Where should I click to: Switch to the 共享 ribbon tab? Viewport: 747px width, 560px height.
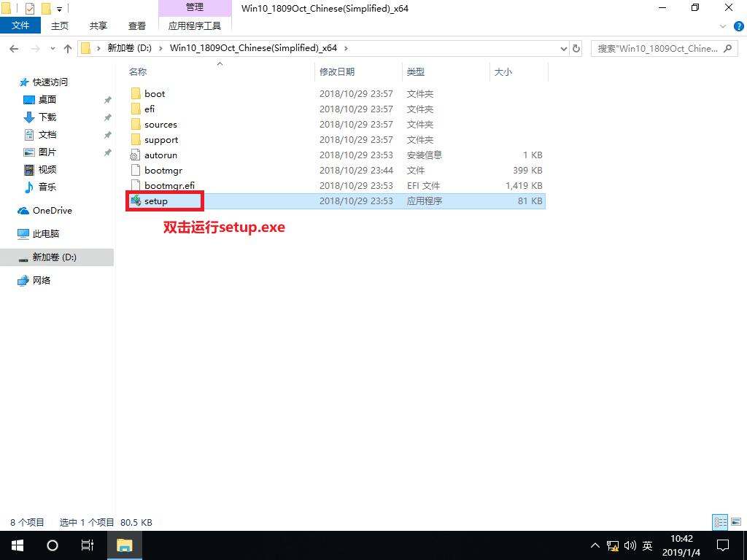click(x=98, y=26)
